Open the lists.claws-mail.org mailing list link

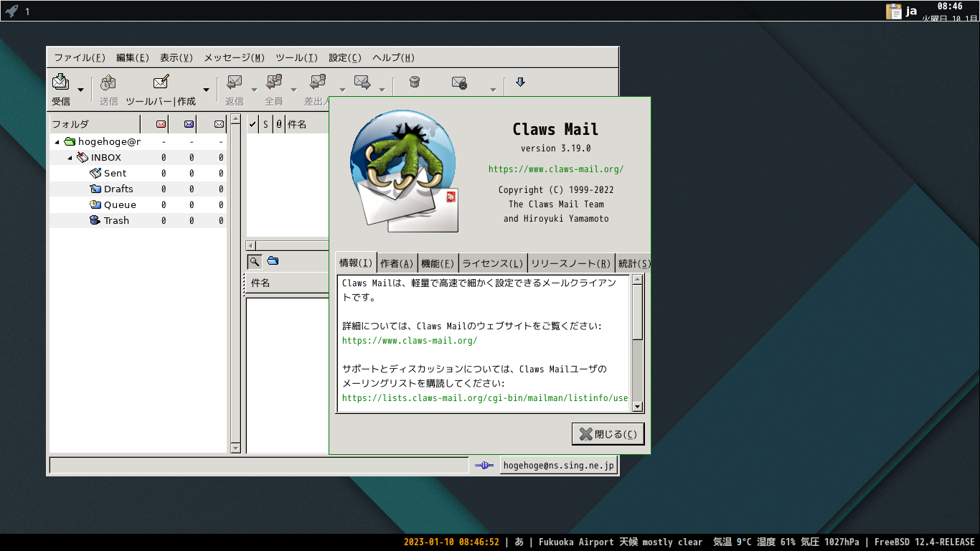485,398
